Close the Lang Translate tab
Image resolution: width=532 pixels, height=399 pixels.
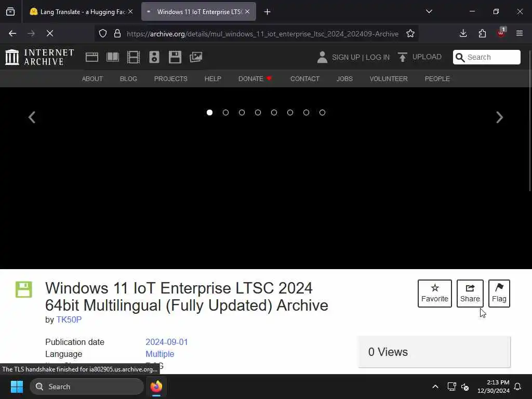click(130, 12)
